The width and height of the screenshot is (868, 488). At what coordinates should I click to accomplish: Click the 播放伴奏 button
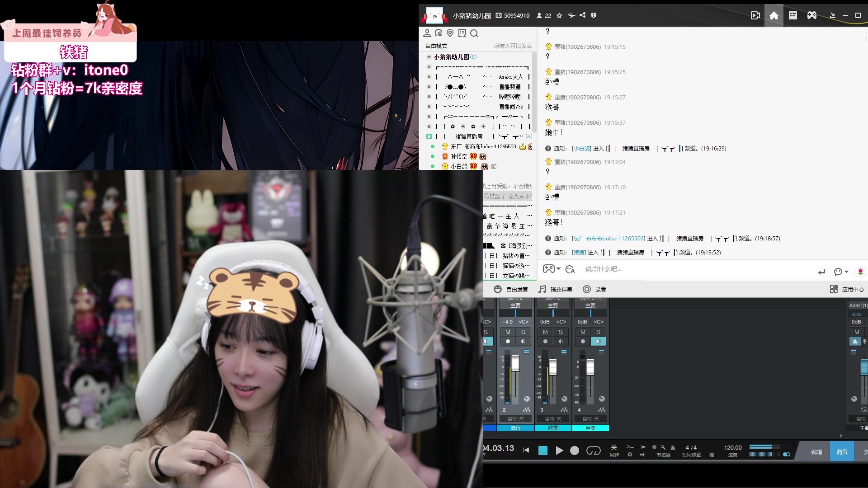tap(556, 289)
